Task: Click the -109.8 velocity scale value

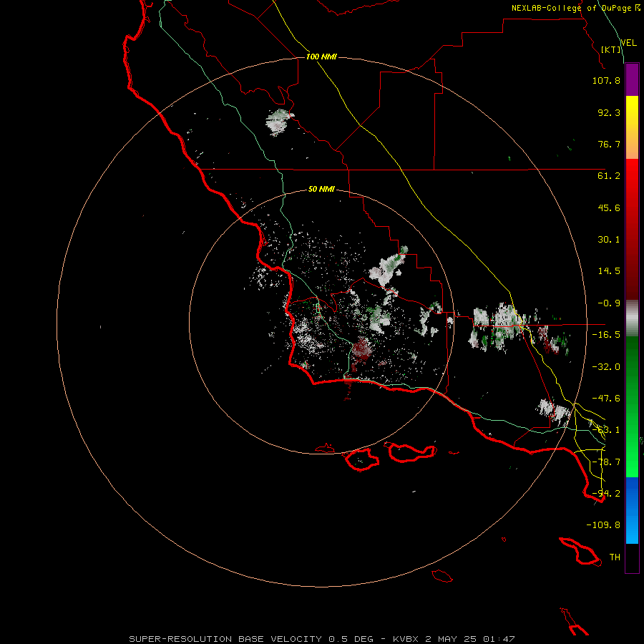Action: pos(603,525)
